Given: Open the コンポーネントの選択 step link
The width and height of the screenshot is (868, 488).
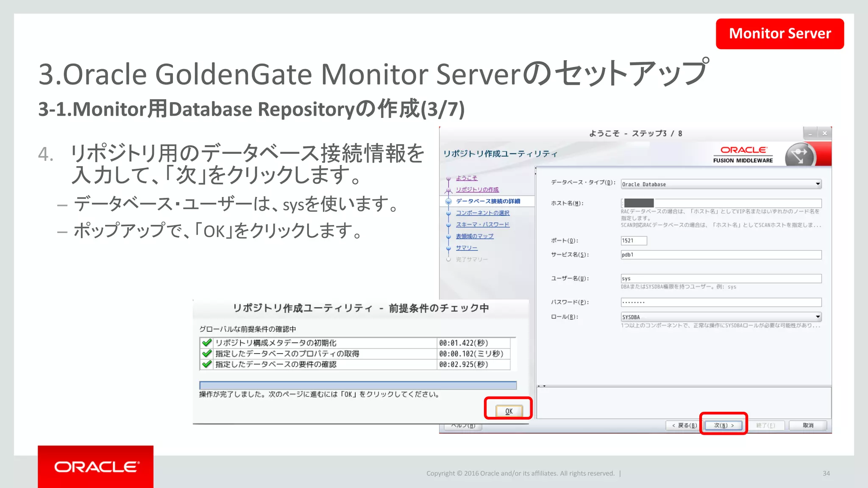Looking at the screenshot, I should coord(483,213).
